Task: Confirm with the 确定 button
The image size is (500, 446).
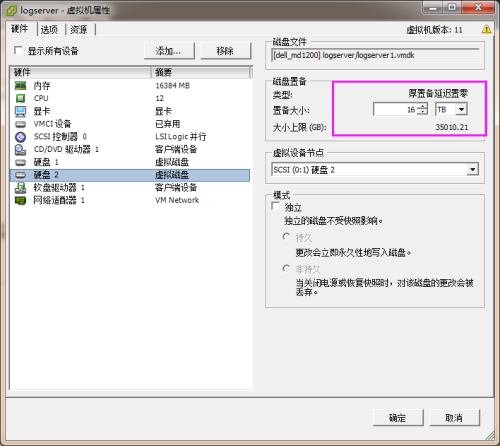Action: click(x=398, y=417)
